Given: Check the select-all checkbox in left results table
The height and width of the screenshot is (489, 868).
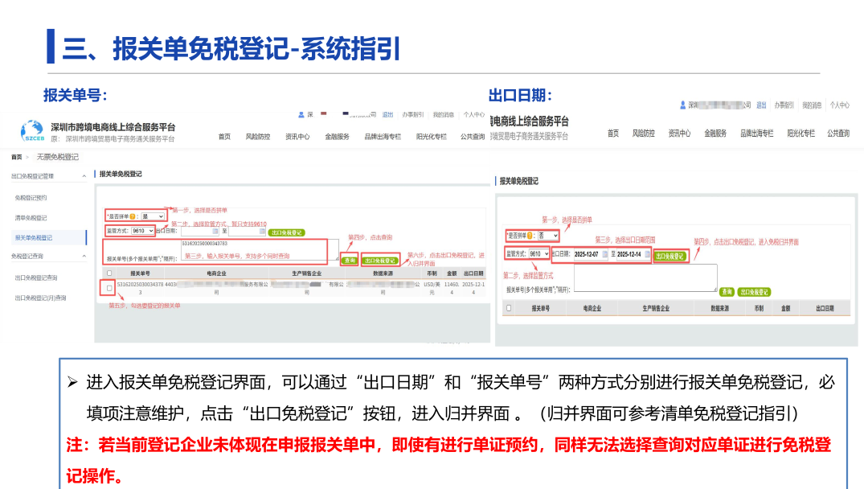Looking at the screenshot, I should (x=108, y=273).
